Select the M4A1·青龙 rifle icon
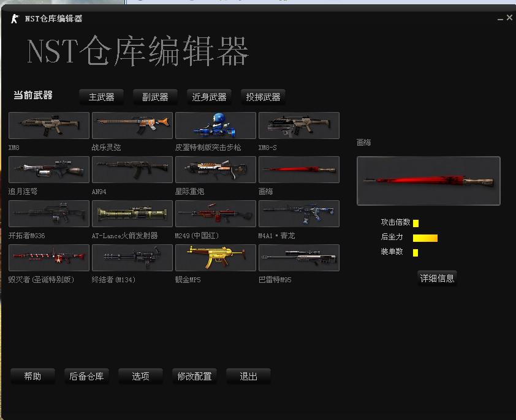Image resolution: width=516 pixels, height=420 pixels. click(299, 214)
